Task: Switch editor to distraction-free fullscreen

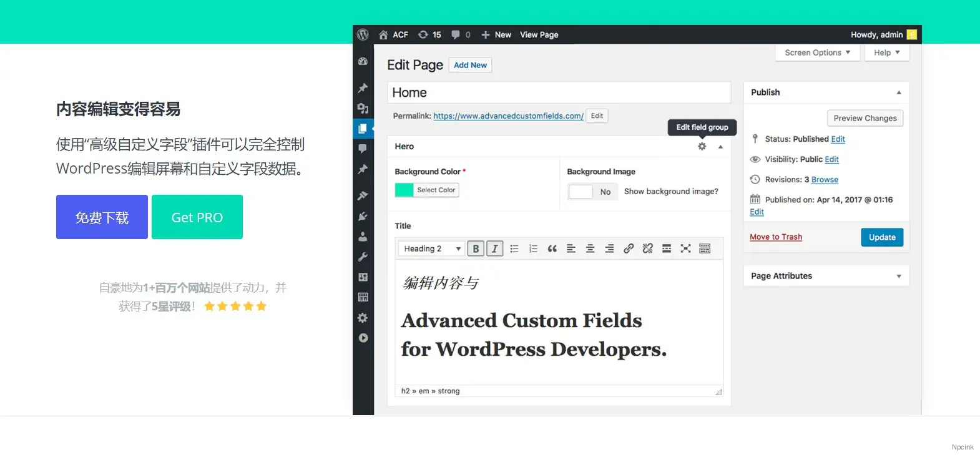Action: 685,248
